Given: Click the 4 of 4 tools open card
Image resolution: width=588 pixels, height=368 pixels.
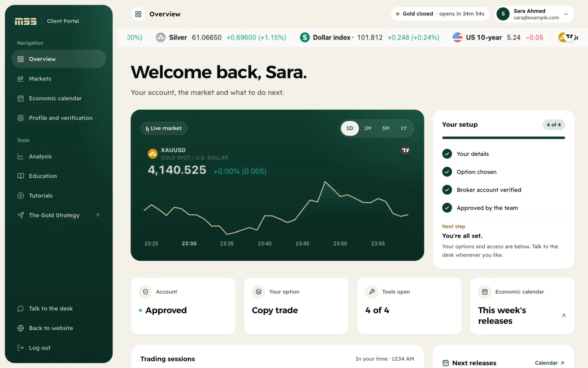Looking at the screenshot, I should point(409,306).
